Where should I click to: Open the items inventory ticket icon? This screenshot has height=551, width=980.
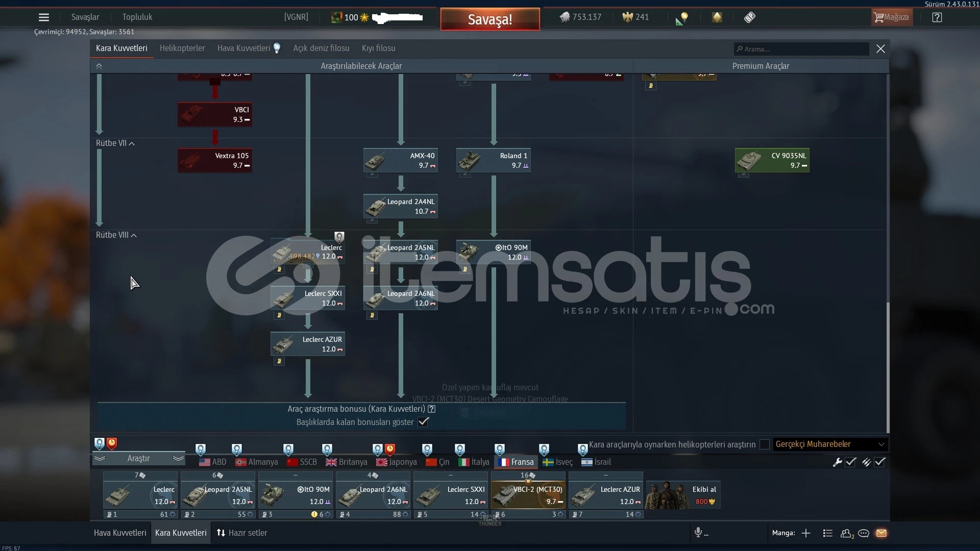click(x=750, y=17)
